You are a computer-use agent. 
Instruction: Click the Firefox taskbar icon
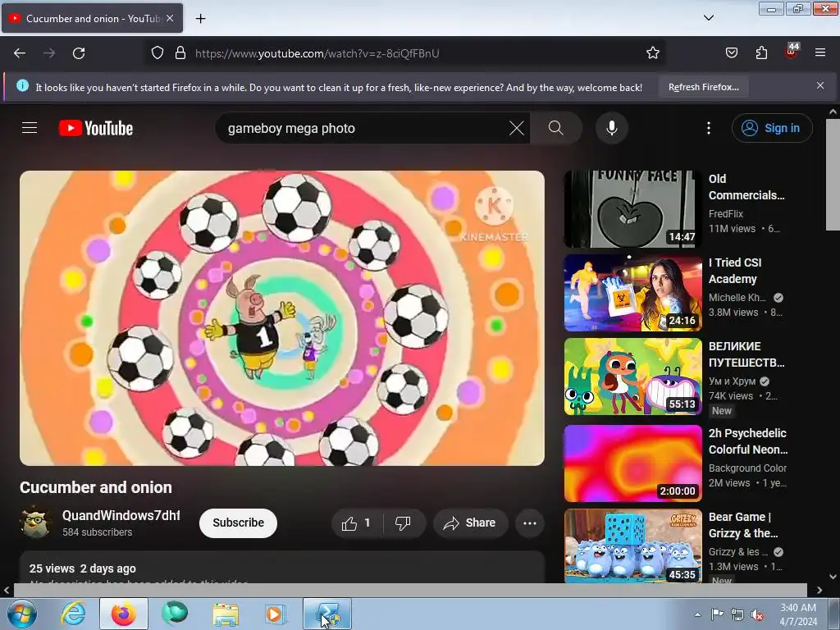pos(124,614)
